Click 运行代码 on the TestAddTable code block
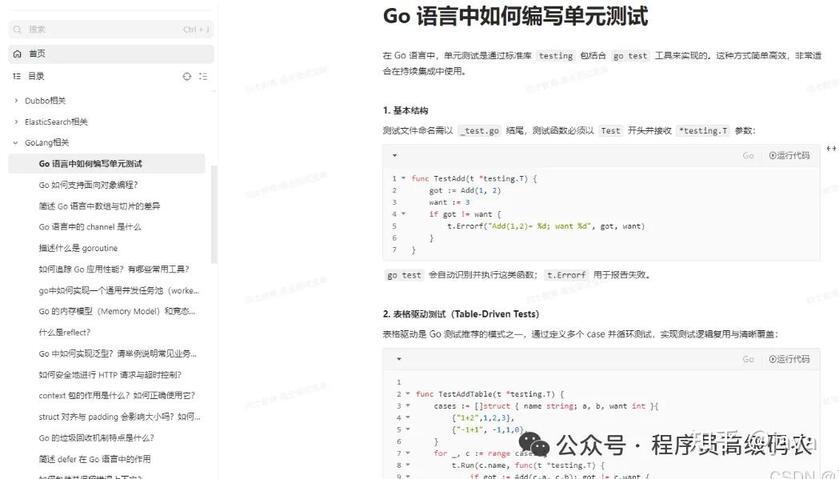839x479 pixels. (x=789, y=359)
